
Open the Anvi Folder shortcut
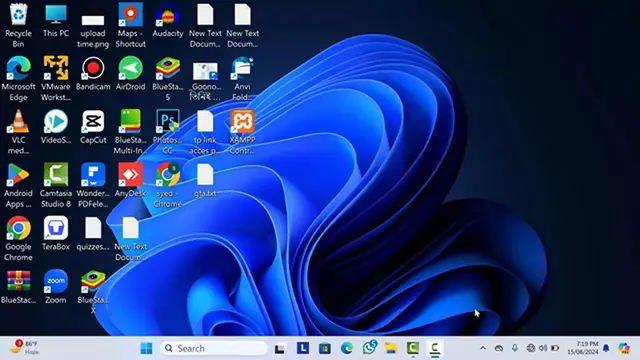pyautogui.click(x=242, y=78)
